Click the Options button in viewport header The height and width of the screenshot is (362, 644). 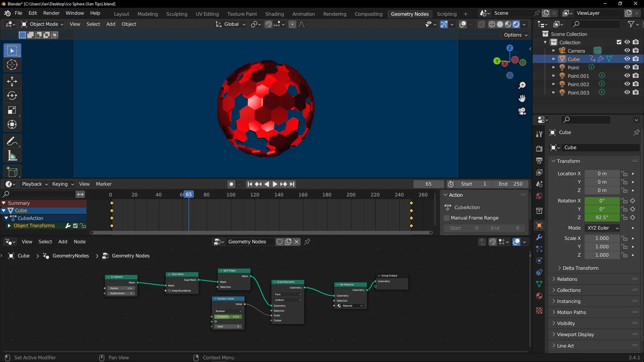click(515, 35)
